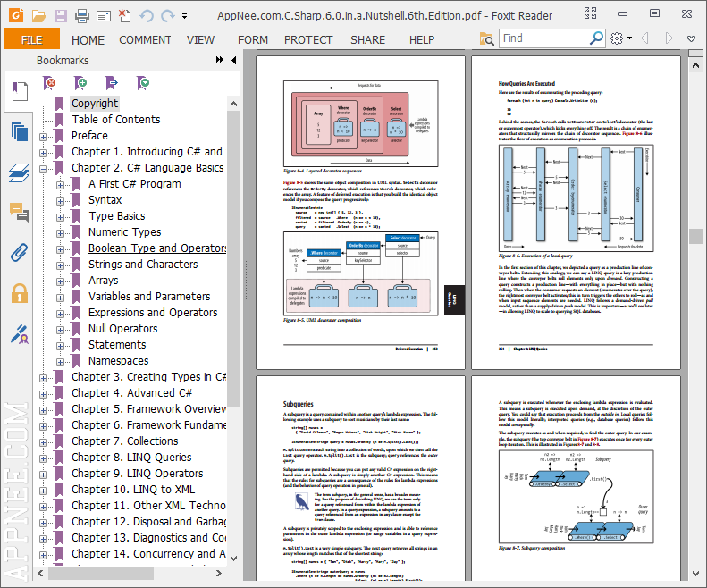Undo the last action
This screenshot has width=707, height=588.
point(146,16)
